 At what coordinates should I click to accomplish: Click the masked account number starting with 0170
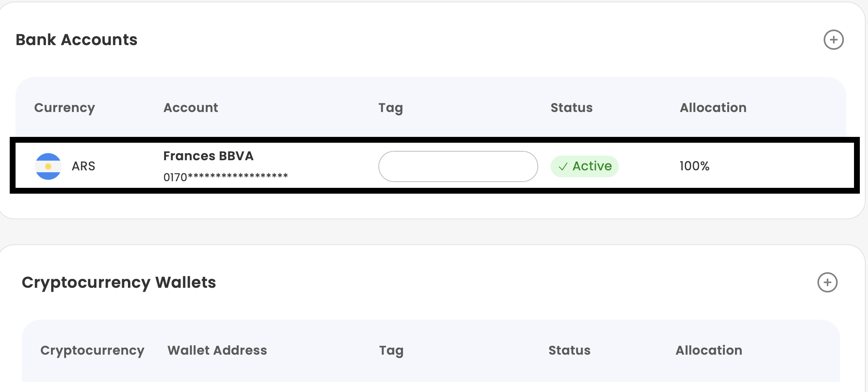[226, 177]
